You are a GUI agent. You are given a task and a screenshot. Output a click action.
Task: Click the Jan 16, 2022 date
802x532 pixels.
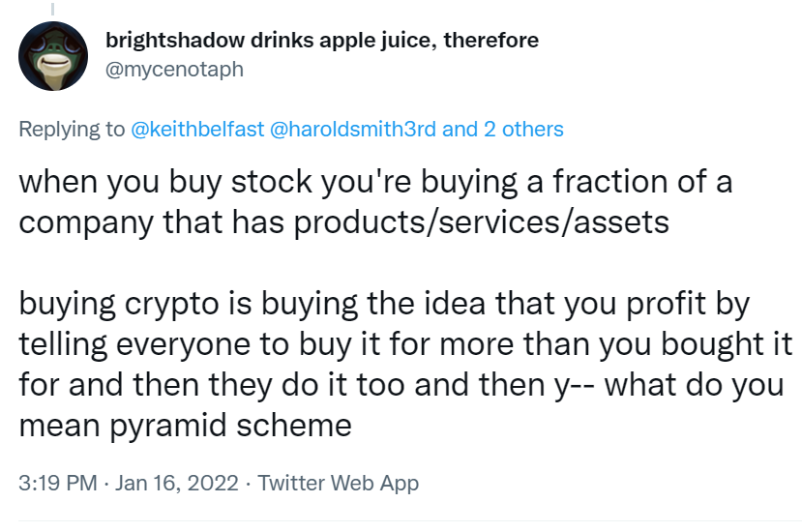(177, 483)
